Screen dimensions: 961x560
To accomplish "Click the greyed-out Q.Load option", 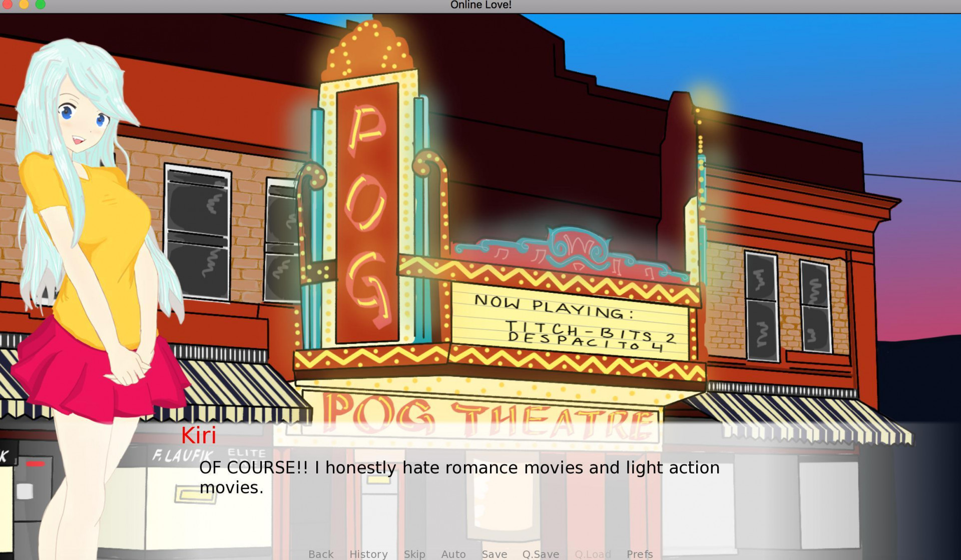I will pos(593,554).
